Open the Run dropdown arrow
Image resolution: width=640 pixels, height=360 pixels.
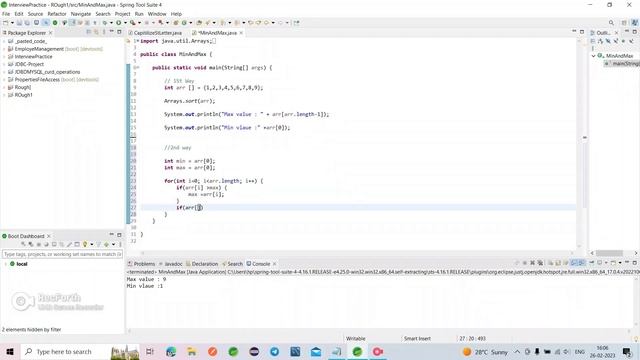tap(125, 23)
